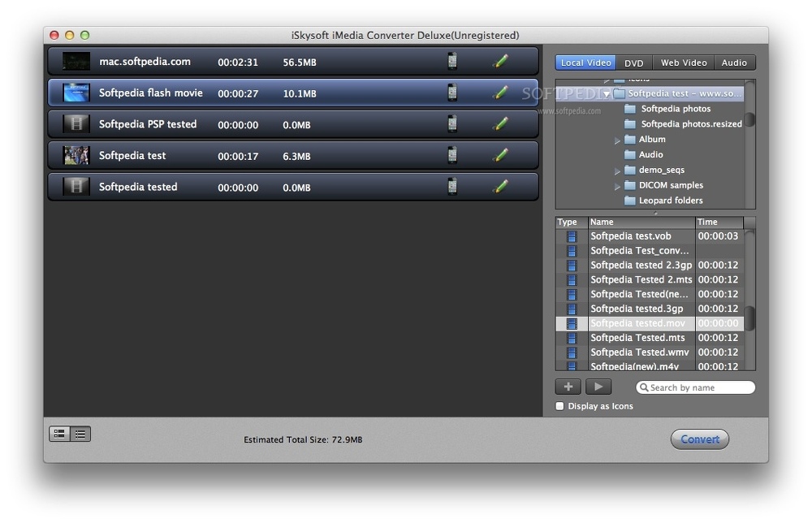The width and height of the screenshot is (812, 523).
Task: Select the Softpedia flash movie thumbnail
Action: point(76,93)
